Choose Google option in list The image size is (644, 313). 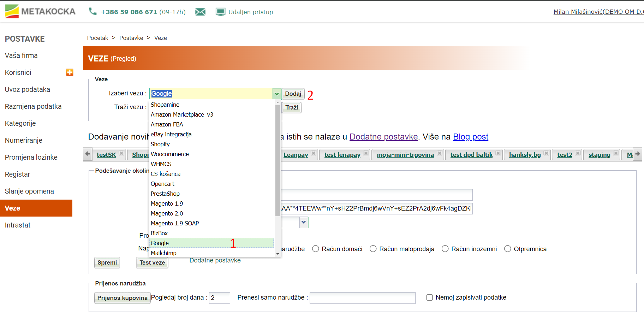point(212,243)
